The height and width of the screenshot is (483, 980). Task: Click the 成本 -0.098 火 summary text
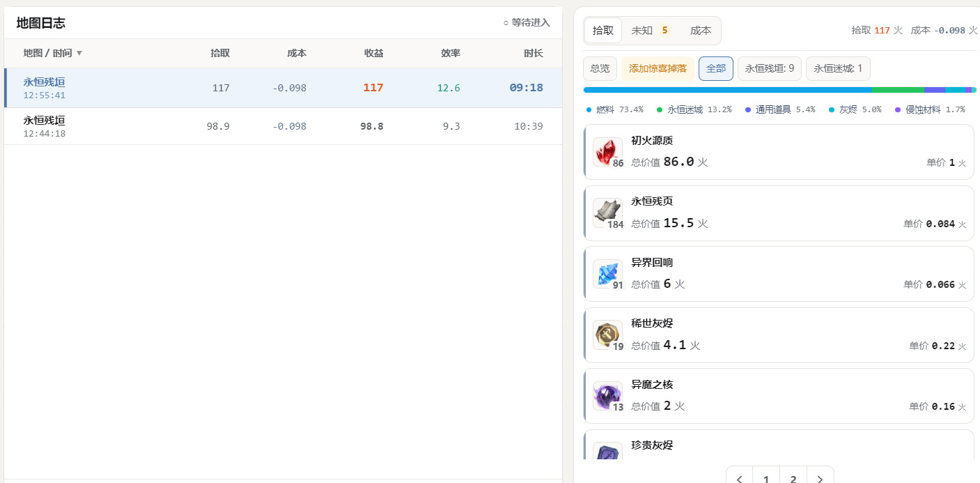point(944,31)
